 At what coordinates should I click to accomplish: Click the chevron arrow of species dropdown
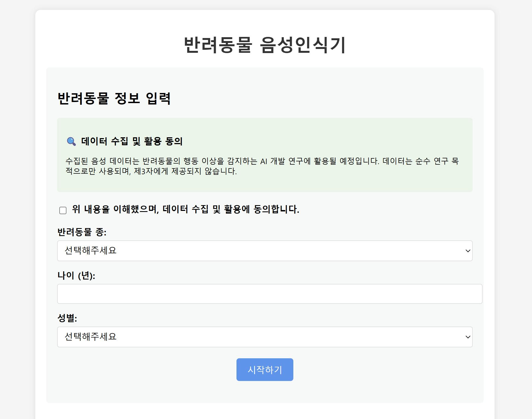coord(468,251)
